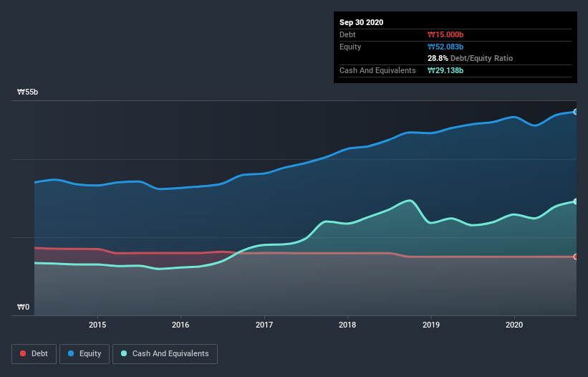Screen dimensions: 588x377
Task: Click the ₩0 y-axis label
Action: click(23, 307)
